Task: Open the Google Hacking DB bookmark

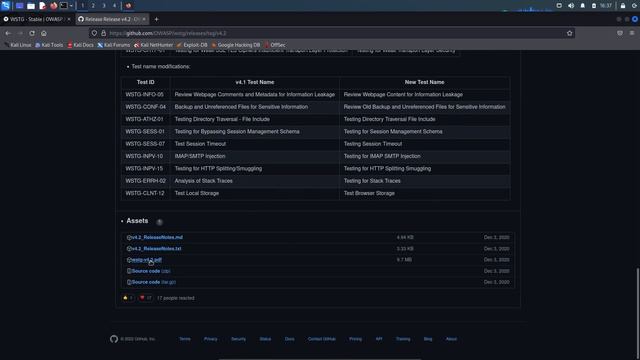Action: [x=236, y=45]
